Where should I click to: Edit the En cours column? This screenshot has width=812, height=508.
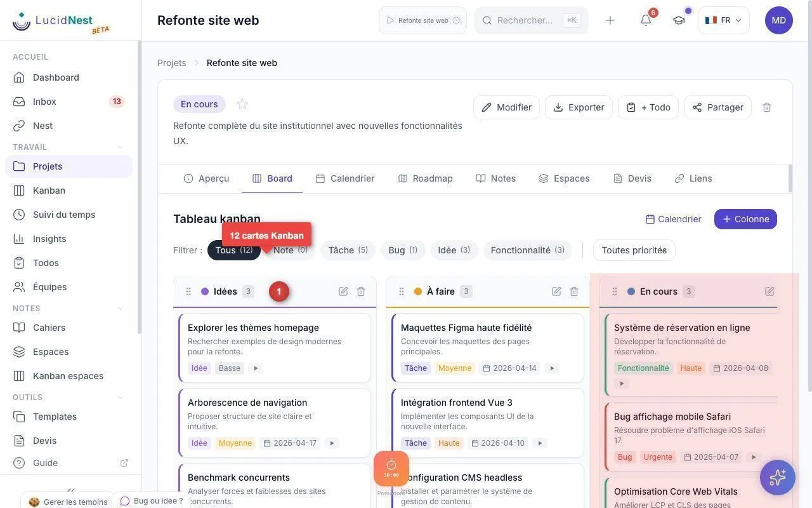[x=769, y=291]
